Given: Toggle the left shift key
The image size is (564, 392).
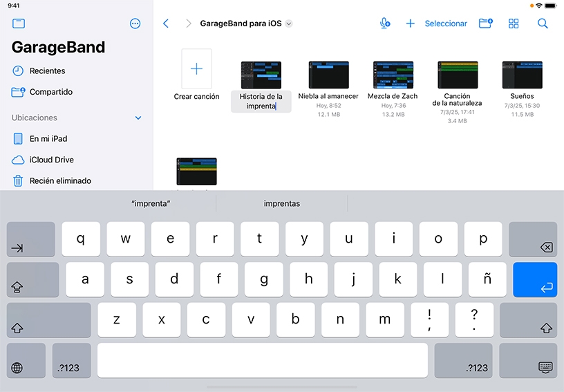Looking at the screenshot, I should pos(48,320).
